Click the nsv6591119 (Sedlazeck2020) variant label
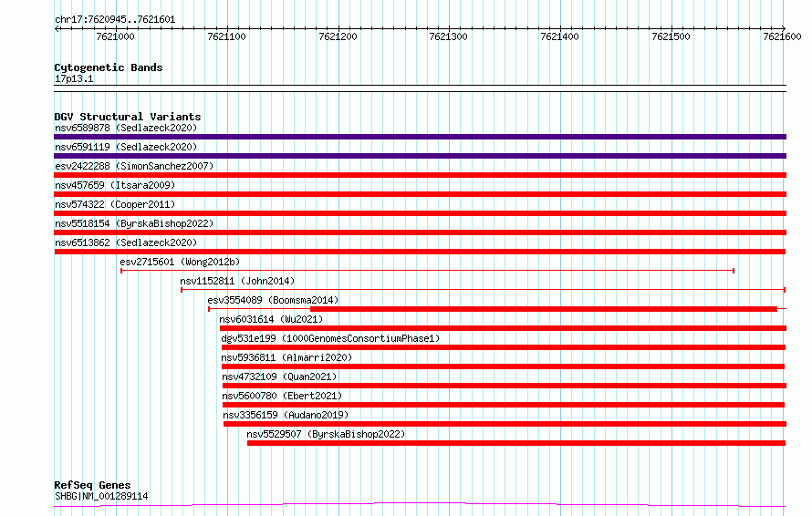The width and height of the screenshot is (812, 516). pyautogui.click(x=126, y=147)
